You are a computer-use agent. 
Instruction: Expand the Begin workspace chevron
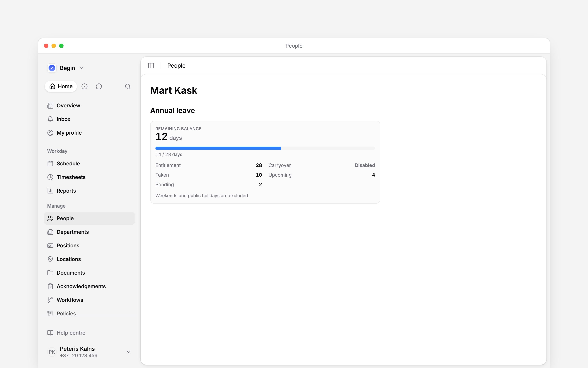point(82,68)
